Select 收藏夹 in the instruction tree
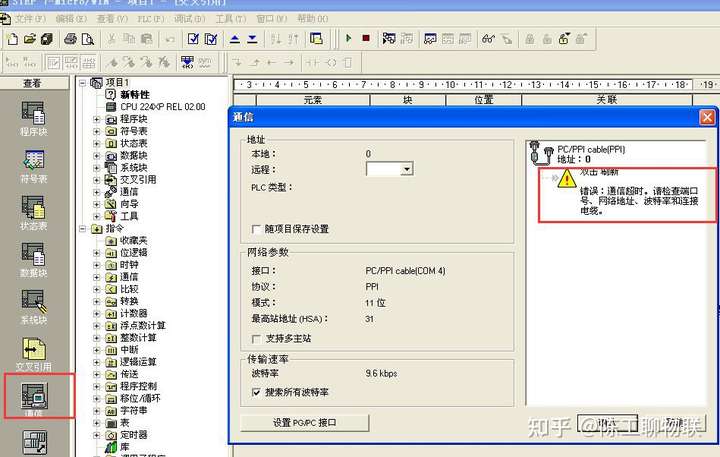 pyautogui.click(x=134, y=240)
